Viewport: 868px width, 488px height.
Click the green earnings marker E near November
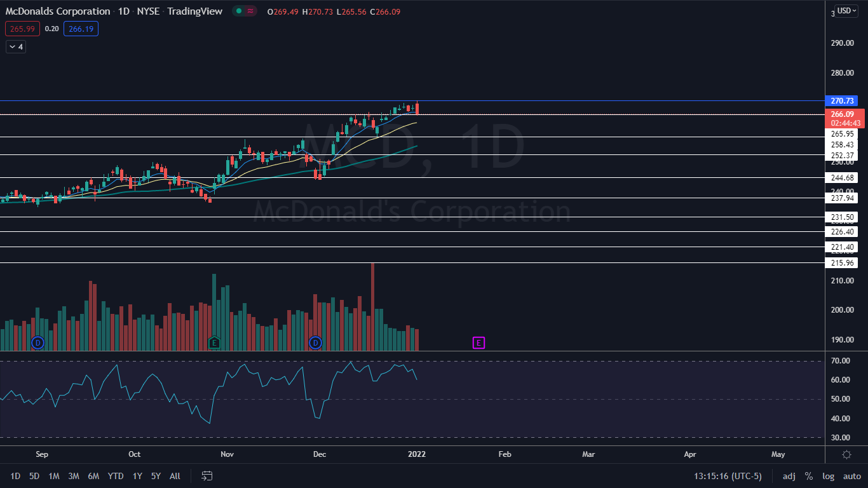tap(214, 343)
